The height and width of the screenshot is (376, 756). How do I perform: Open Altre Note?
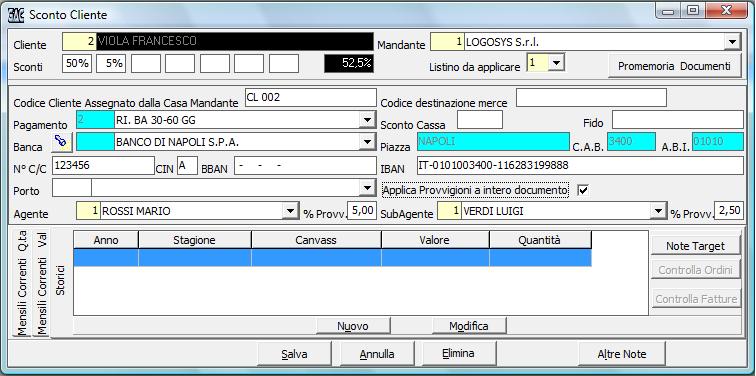point(622,354)
